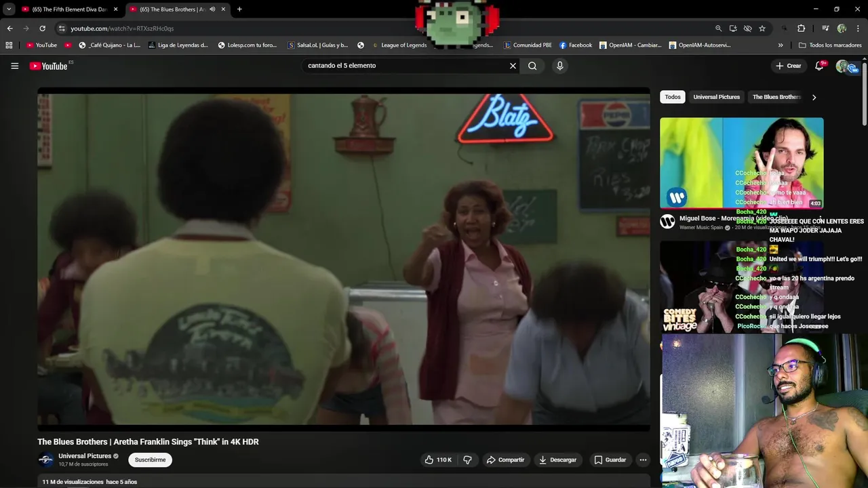Select the Todos filter chip

(673, 97)
